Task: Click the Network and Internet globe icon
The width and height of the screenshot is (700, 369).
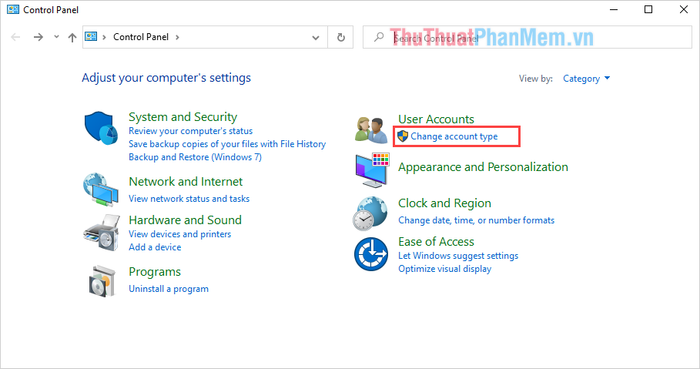Action: pyautogui.click(x=100, y=189)
